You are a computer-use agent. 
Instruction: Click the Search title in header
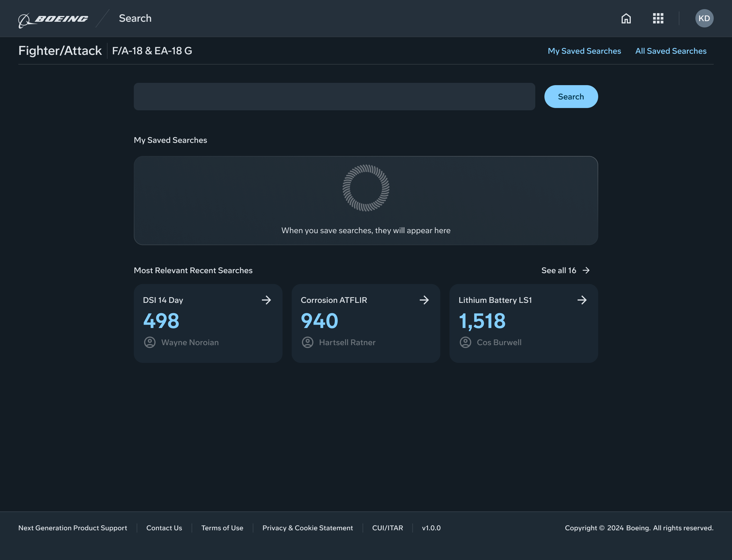coord(135,18)
